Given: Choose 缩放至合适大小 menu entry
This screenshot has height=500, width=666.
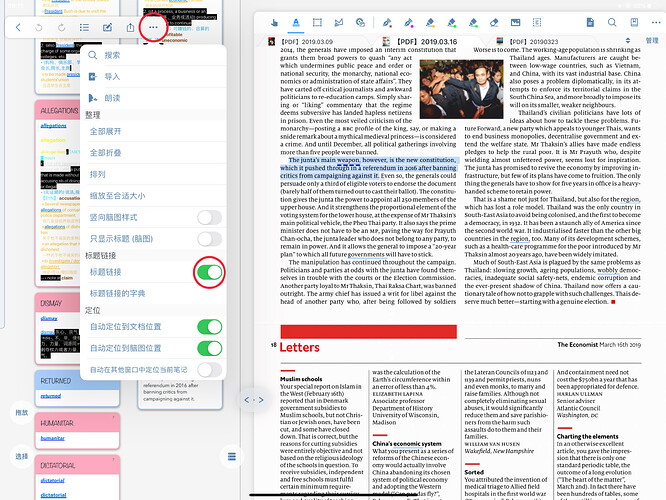Looking at the screenshot, I should point(153,196).
